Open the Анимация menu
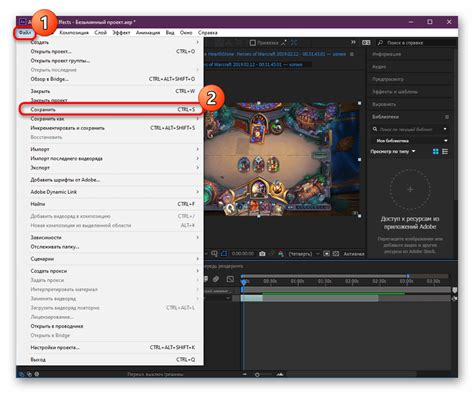Screen dimensions: 474x394 pos(148,33)
